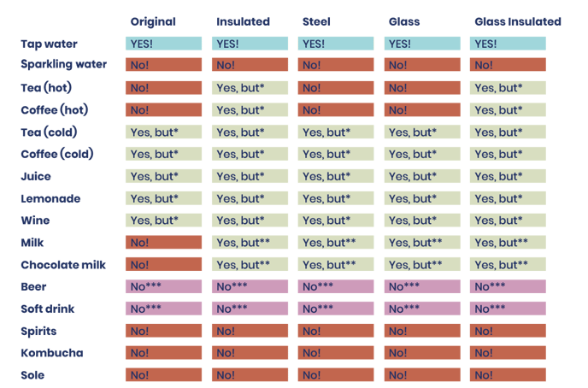Viewport: 588px width, 388px height.
Task: Select Sole cell under Glass Insulated
Action: click(x=508, y=374)
